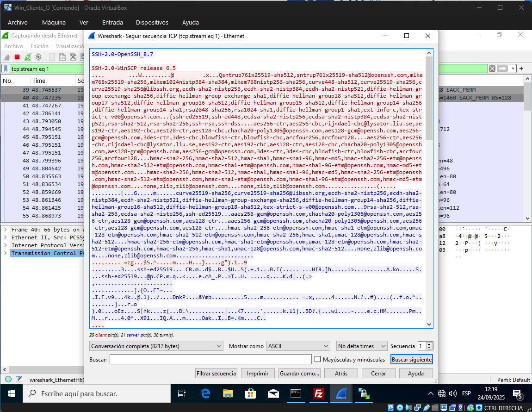Open the VirtualBox Dispositivos menu
The image size is (532, 412).
pyautogui.click(x=152, y=22)
